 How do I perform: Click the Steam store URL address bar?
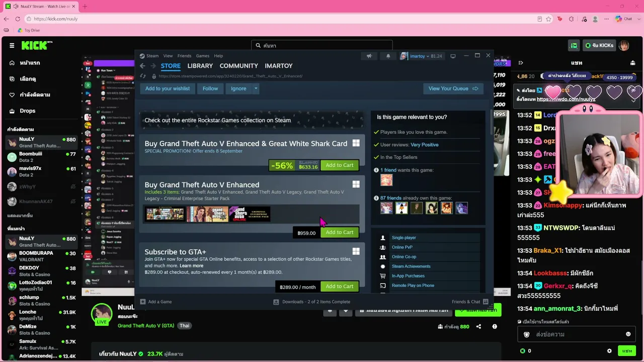click(230, 76)
